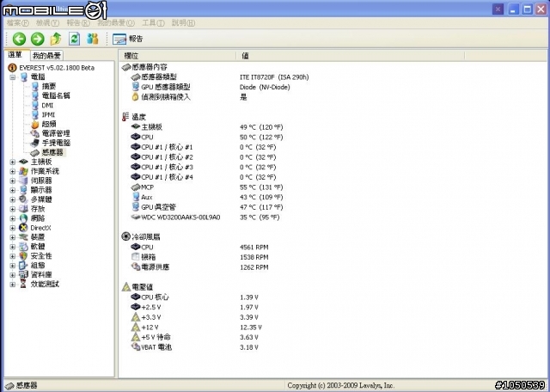
Task: Expand the 存放 tree node
Action: pyautogui.click(x=13, y=209)
